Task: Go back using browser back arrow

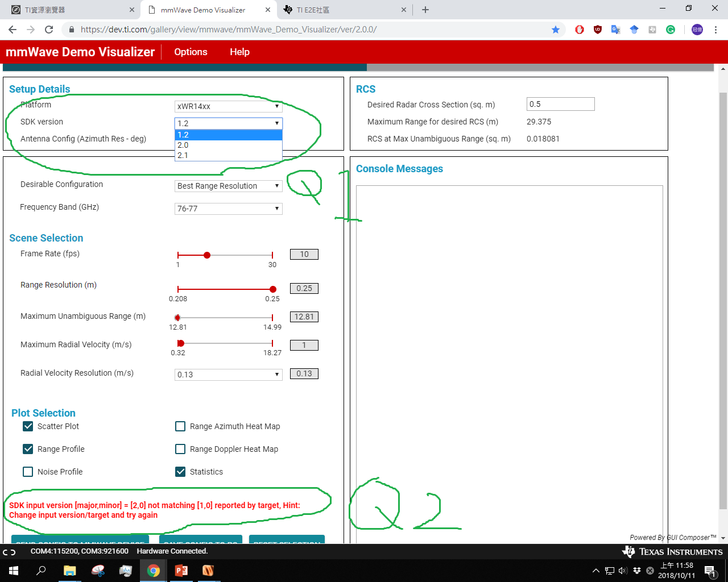Action: [13, 30]
